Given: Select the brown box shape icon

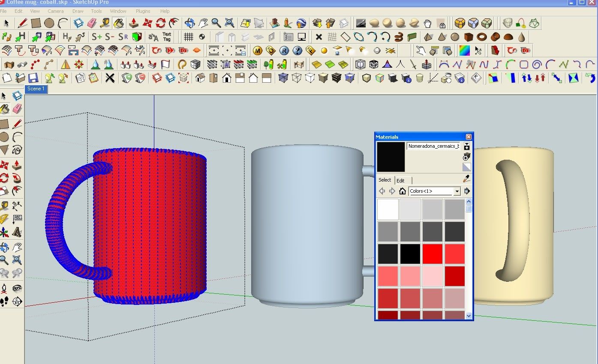Looking at the screenshot, I should 468,37.
